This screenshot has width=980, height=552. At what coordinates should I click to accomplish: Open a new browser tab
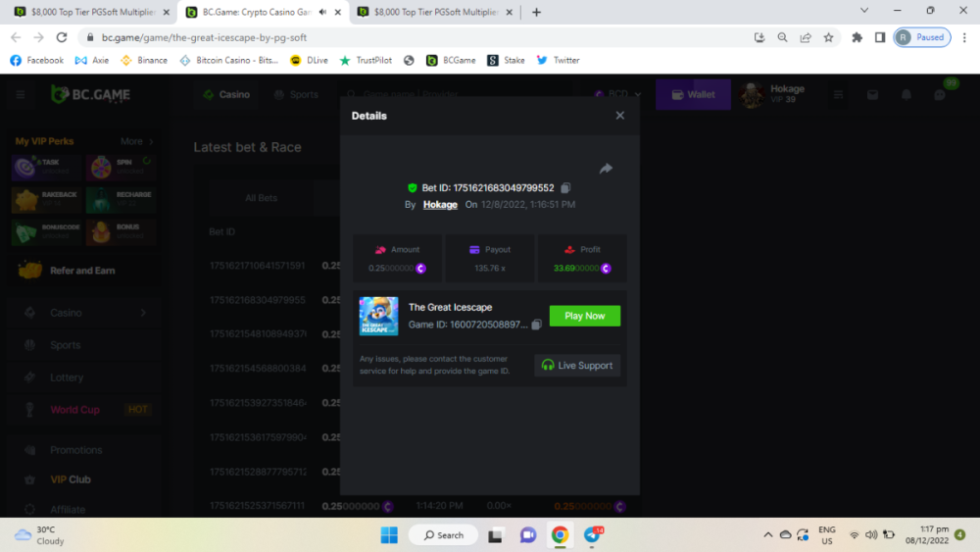536,12
